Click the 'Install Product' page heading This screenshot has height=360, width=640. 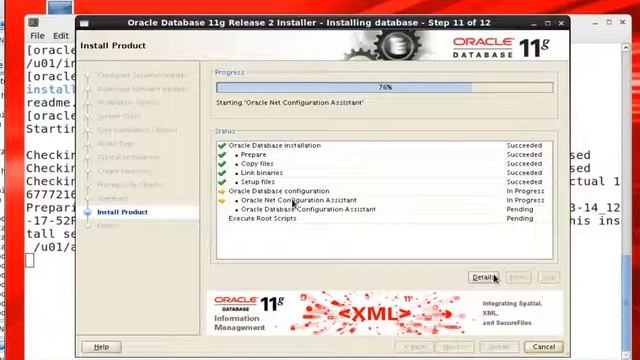pyautogui.click(x=113, y=46)
